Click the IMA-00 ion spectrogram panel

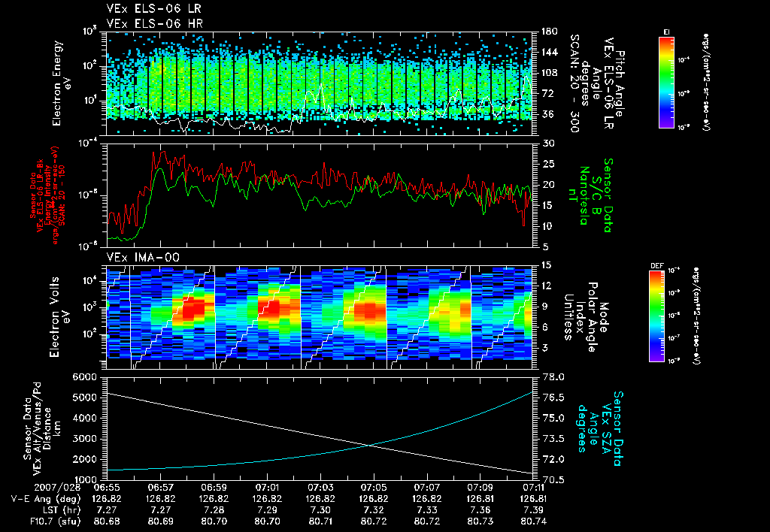(x=320, y=317)
